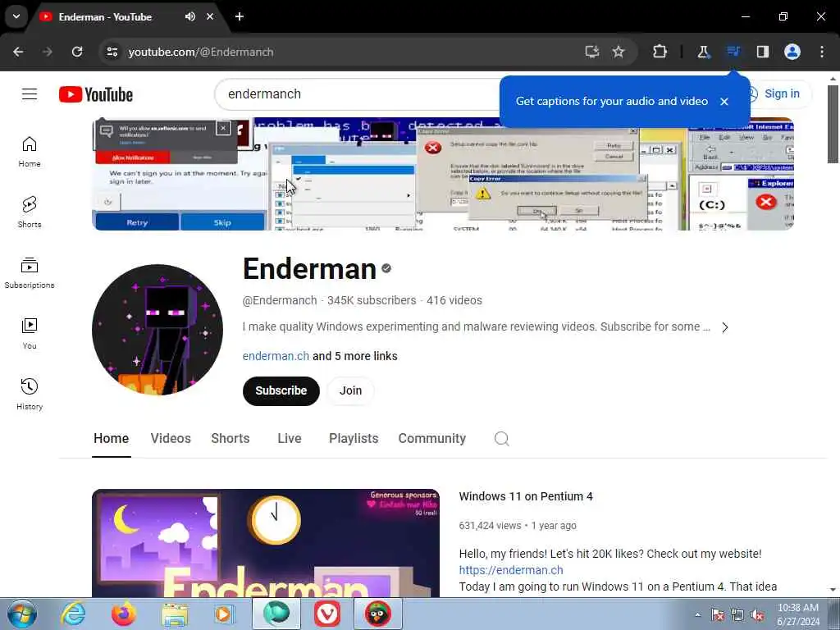Click the browser address bar URL
This screenshot has height=630, width=840.
(201, 52)
